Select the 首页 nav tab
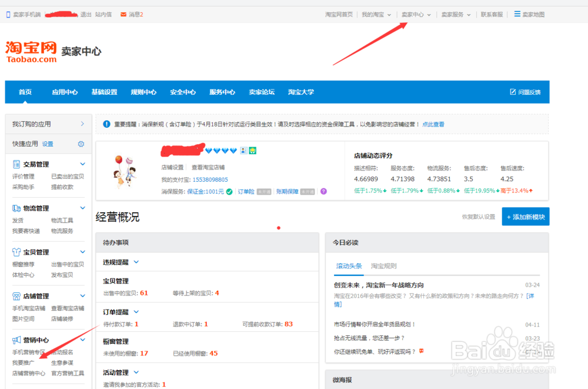Viewport: 588px width, 389px height. (25, 92)
